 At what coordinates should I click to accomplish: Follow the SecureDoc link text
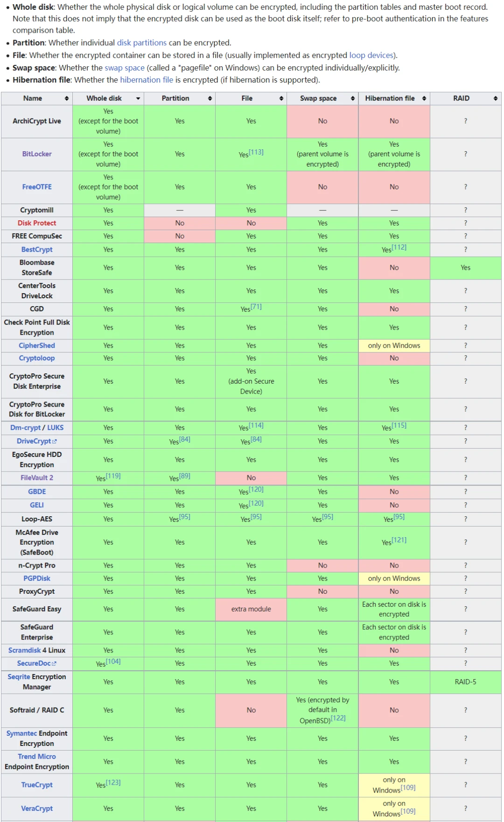[x=34, y=663]
